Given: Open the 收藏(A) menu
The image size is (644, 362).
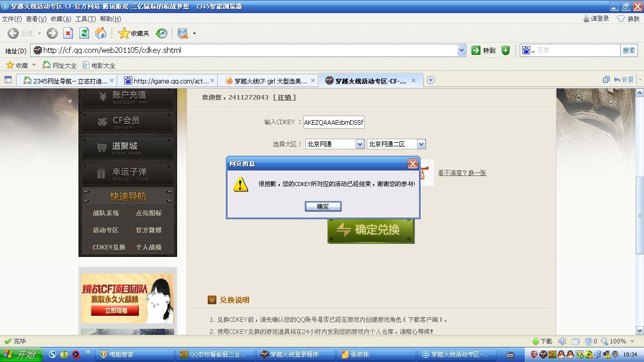Looking at the screenshot, I should pyautogui.click(x=60, y=19).
